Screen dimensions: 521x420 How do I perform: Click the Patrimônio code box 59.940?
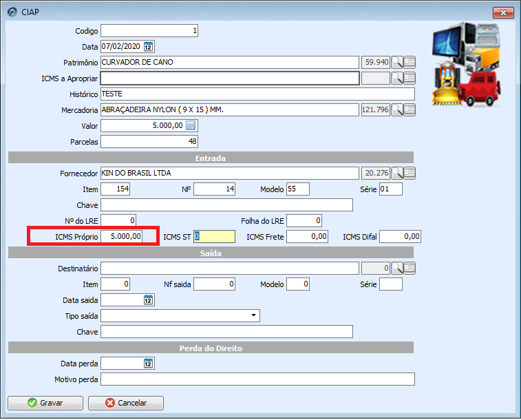(x=376, y=62)
